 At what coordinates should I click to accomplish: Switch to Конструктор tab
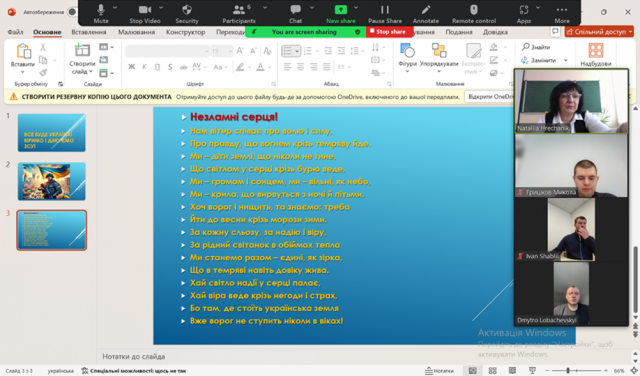tap(185, 32)
